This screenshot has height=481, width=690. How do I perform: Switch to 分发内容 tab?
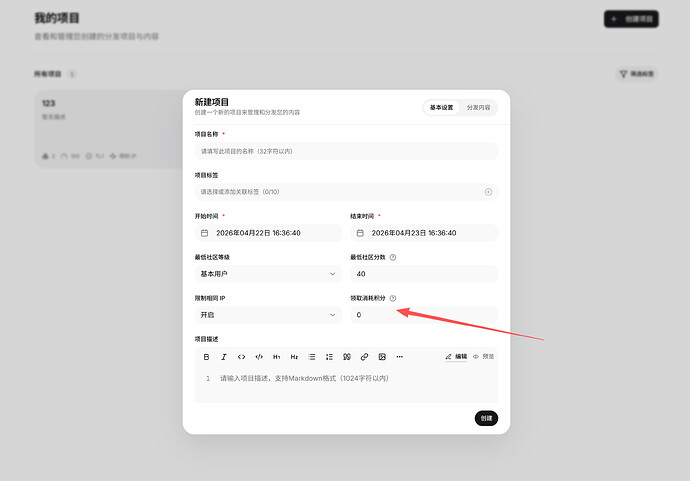(x=478, y=107)
